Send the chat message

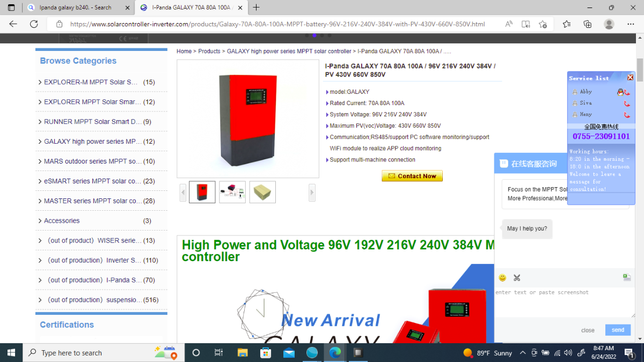click(x=618, y=330)
